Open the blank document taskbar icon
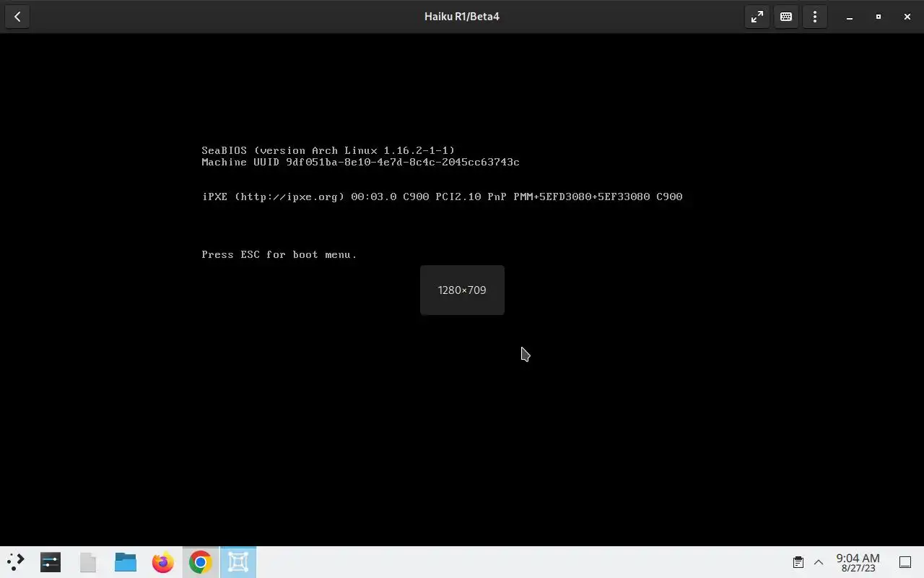Viewport: 924px width, 578px height. (88, 562)
